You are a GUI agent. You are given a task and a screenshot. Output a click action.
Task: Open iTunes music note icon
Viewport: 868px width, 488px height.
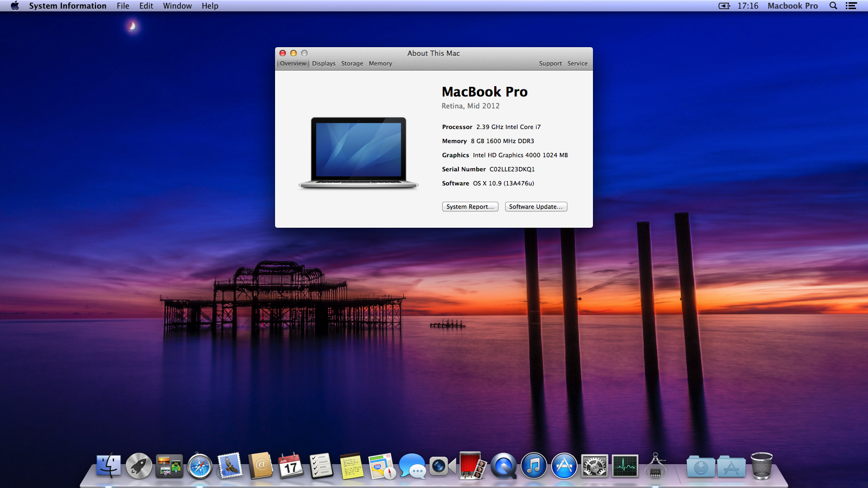(x=534, y=466)
